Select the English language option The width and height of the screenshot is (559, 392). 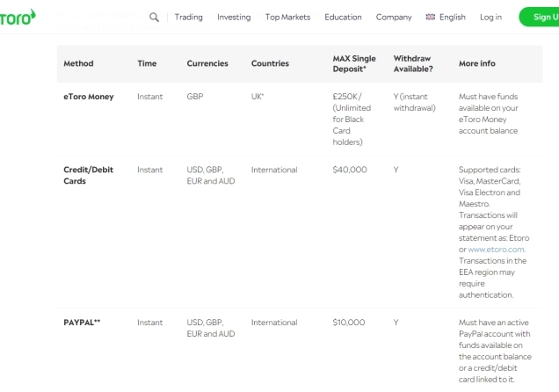coord(453,17)
